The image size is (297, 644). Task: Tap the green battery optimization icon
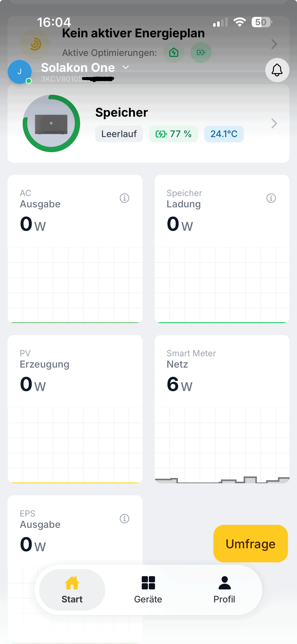[201, 52]
